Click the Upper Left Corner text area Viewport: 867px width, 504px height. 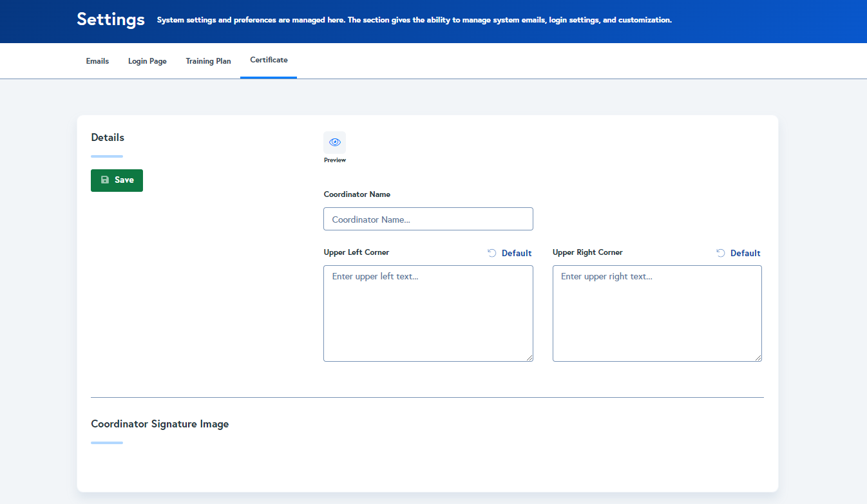click(428, 313)
